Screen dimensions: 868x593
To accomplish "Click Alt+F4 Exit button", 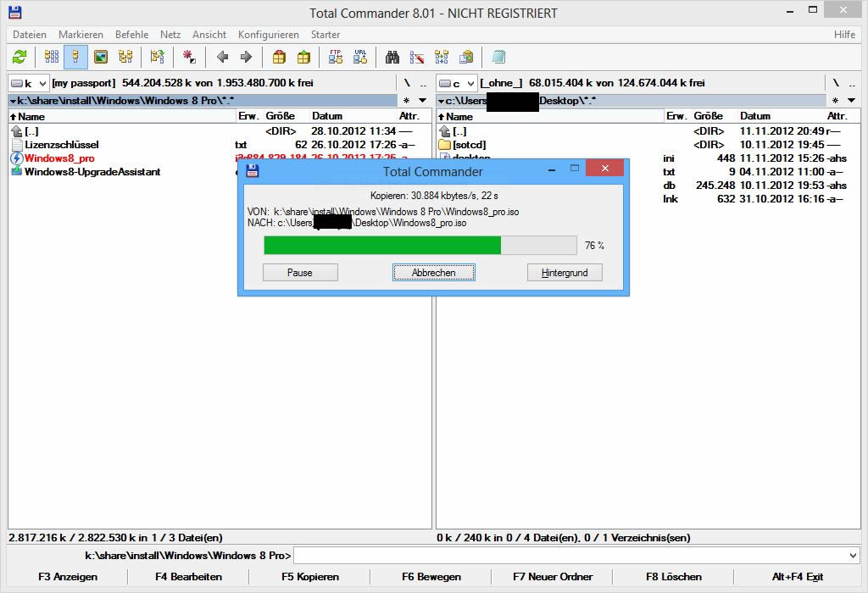I will pos(797,577).
